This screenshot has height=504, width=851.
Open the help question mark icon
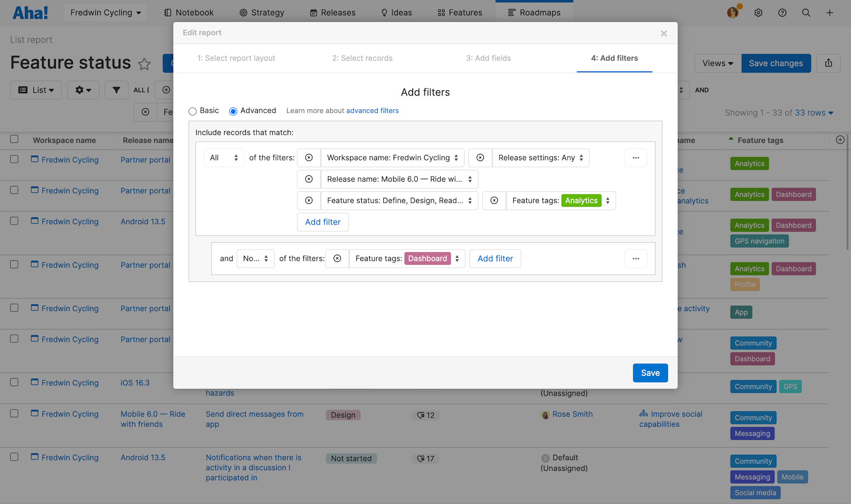point(782,13)
